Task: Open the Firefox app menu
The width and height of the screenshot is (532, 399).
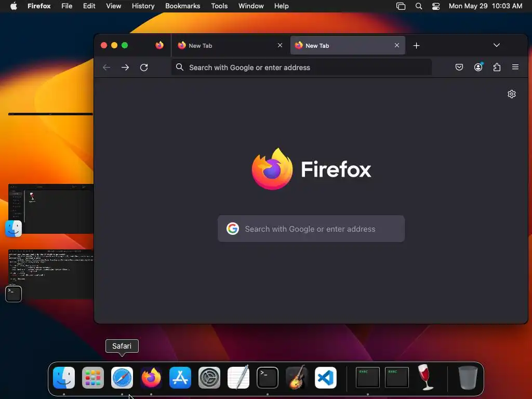Action: (x=39, y=6)
